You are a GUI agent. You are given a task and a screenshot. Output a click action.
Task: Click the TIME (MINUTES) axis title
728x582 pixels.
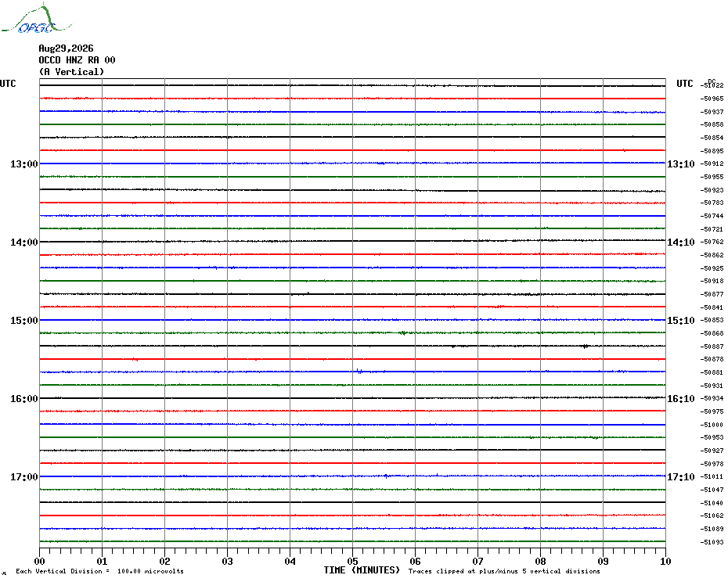tap(362, 570)
